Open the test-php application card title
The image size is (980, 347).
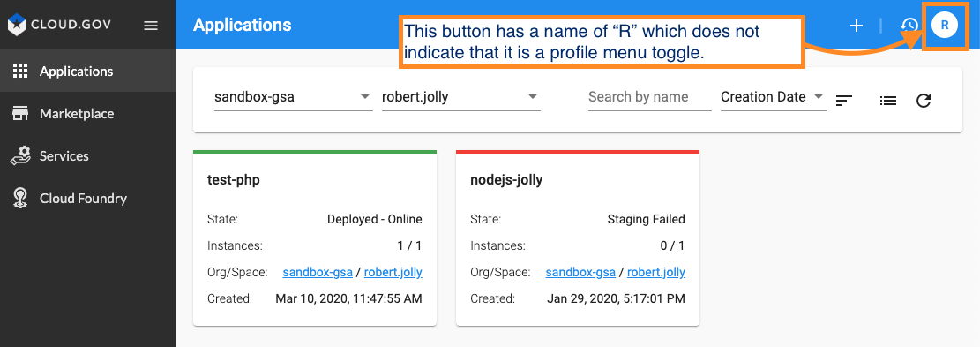point(233,181)
